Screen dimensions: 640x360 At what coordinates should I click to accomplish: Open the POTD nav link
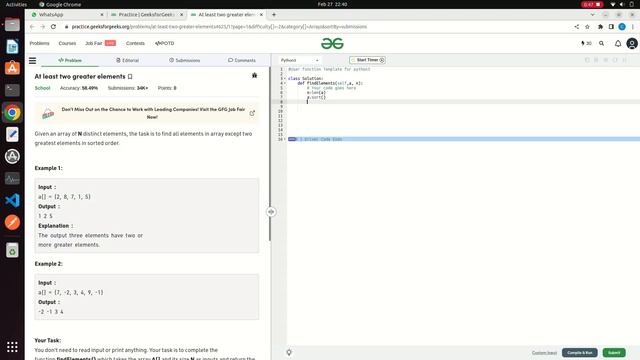(x=164, y=43)
